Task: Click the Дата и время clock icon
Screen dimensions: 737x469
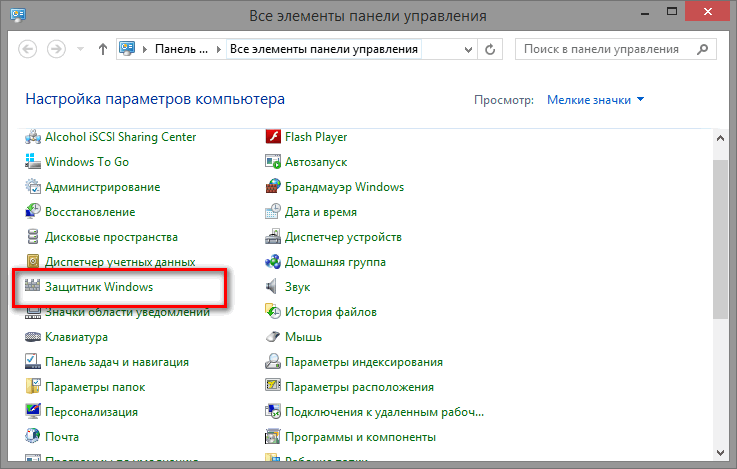Action: (x=273, y=211)
